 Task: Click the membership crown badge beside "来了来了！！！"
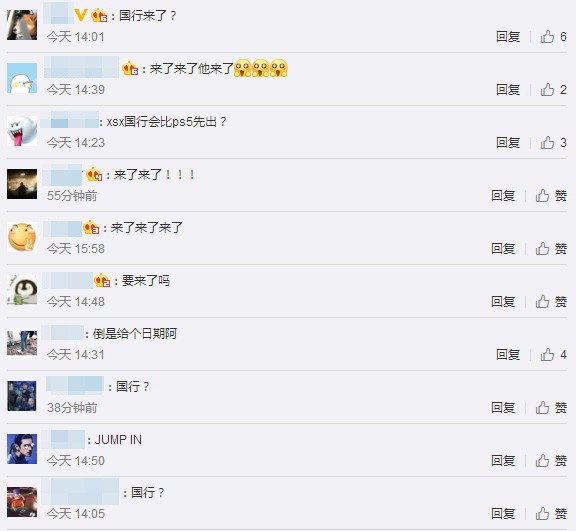click(94, 174)
